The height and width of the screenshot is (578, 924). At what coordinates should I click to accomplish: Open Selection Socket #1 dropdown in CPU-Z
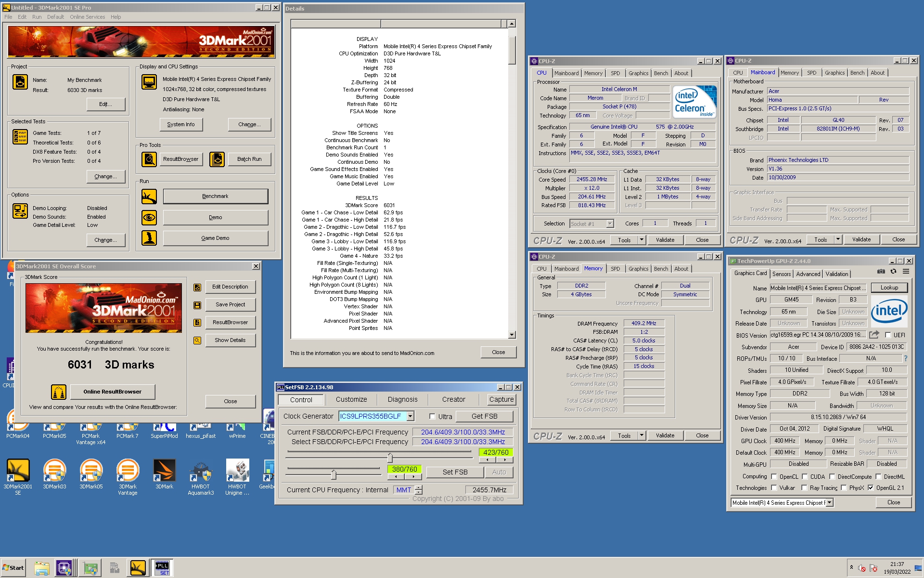(x=610, y=224)
